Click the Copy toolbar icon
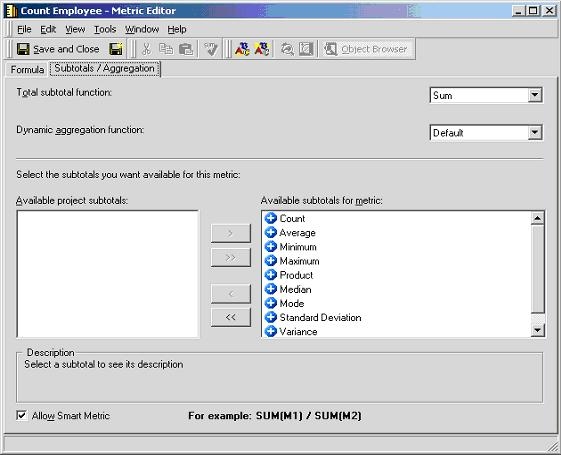This screenshot has width=561, height=455. (x=166, y=49)
